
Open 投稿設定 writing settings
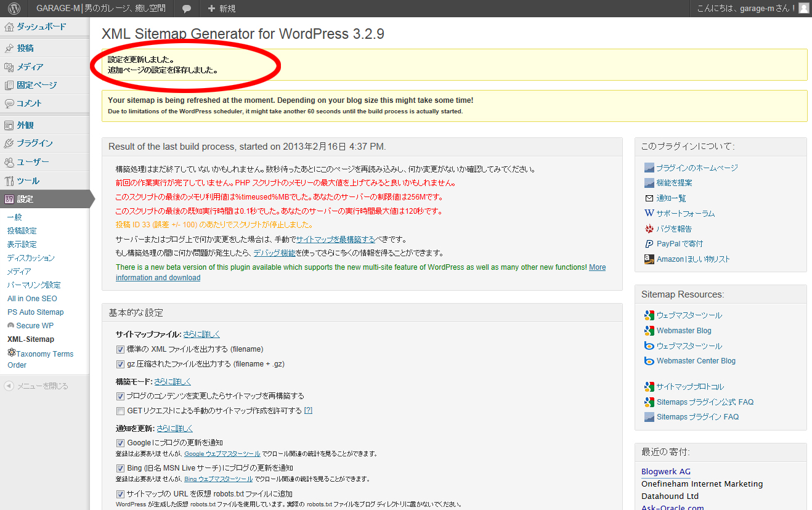click(x=22, y=231)
